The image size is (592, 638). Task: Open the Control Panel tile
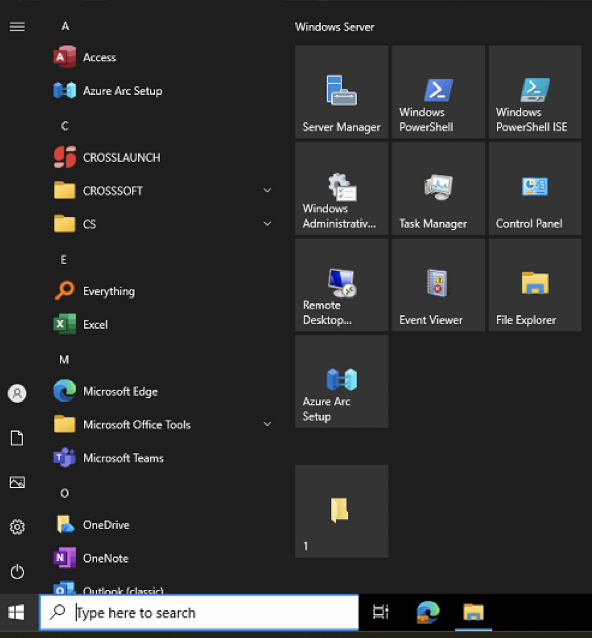coord(535,188)
